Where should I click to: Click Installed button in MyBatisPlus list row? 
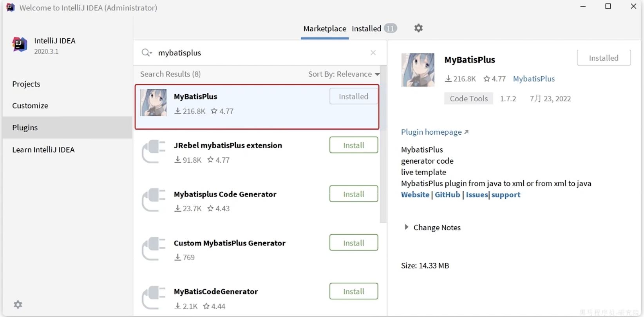pyautogui.click(x=354, y=96)
